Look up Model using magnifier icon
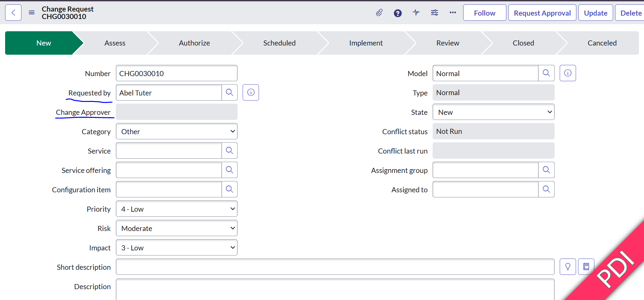The height and width of the screenshot is (300, 644). click(546, 73)
